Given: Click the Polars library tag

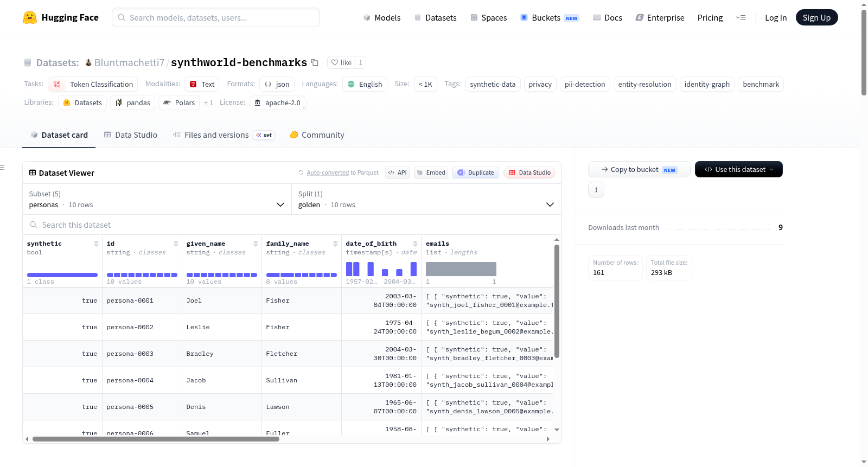Looking at the screenshot, I should point(179,103).
